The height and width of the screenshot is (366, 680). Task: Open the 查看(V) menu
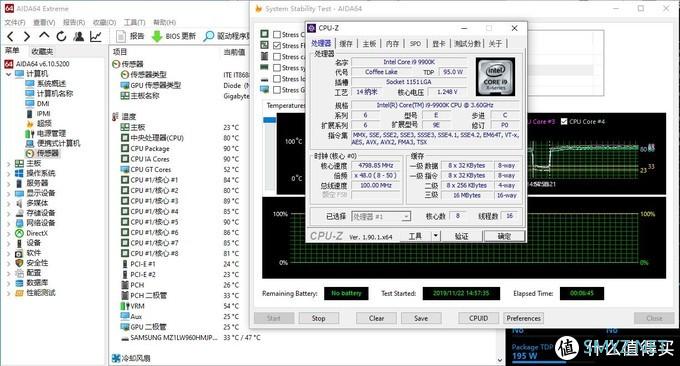point(44,22)
